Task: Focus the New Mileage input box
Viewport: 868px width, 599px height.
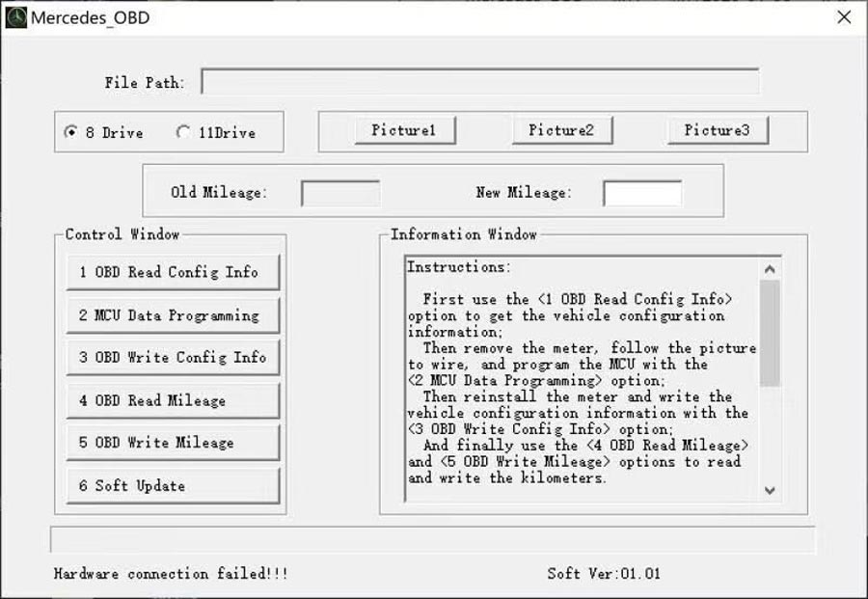Action: (642, 193)
